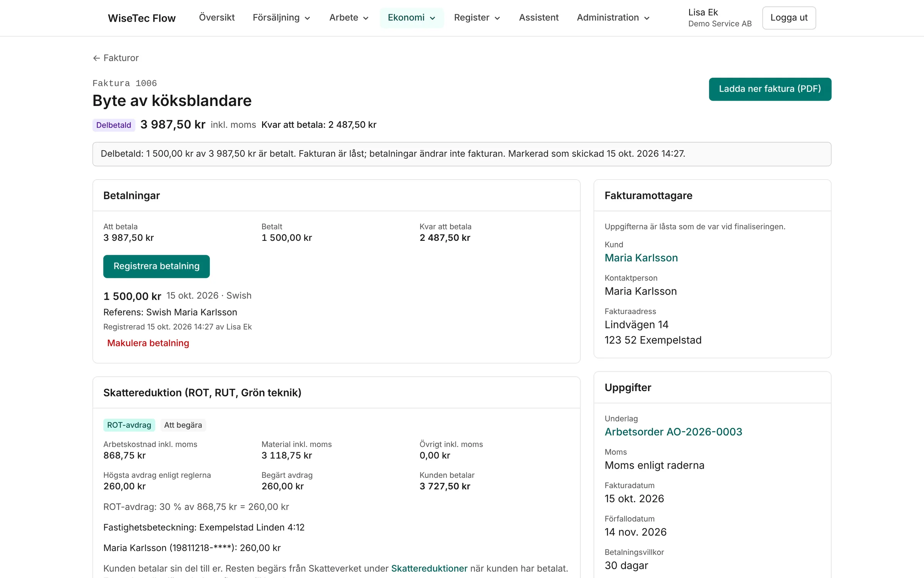Open customer Maria Karlsson link
This screenshot has width=924, height=578.
point(641,258)
